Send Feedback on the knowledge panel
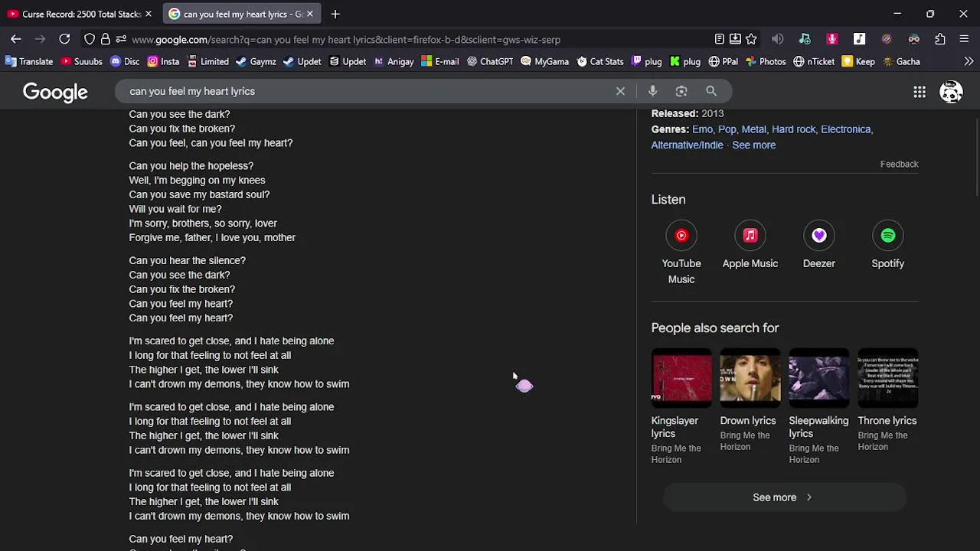The height and width of the screenshot is (551, 980). [x=899, y=164]
